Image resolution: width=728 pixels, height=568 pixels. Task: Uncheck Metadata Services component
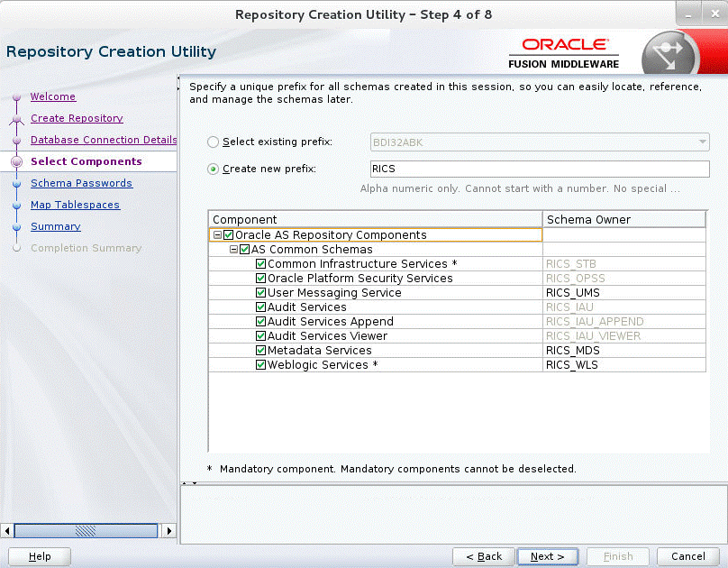point(261,350)
